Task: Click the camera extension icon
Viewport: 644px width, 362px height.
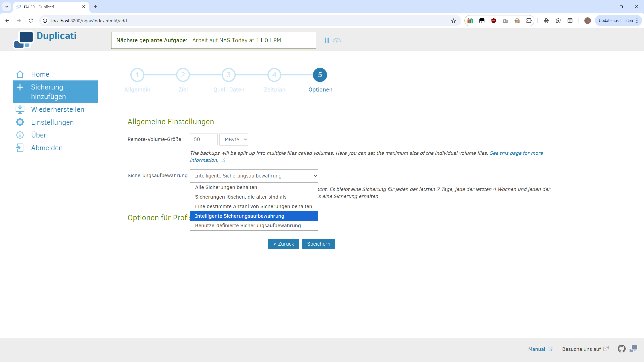Action: [x=505, y=21]
